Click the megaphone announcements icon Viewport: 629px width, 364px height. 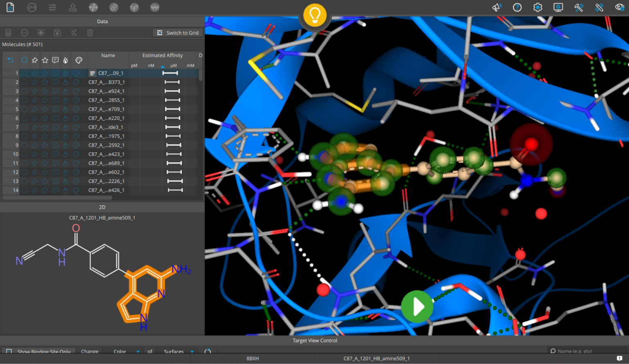[497, 7]
